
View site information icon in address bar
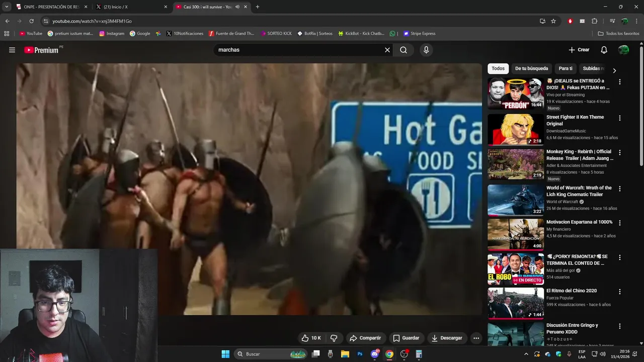pyautogui.click(x=46, y=21)
